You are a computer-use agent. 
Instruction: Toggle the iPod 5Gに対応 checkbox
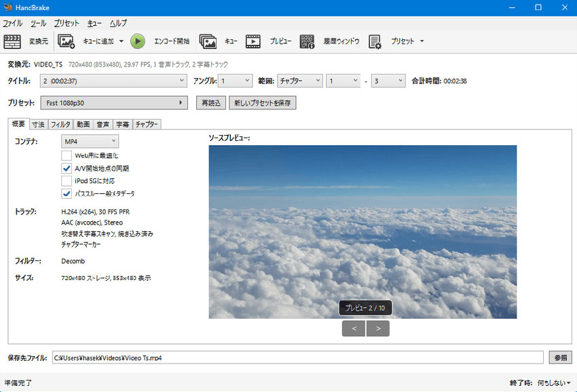pos(67,181)
